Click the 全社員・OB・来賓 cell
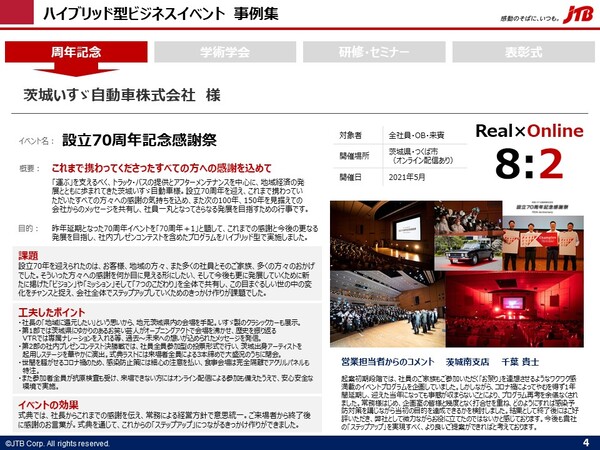The image size is (600, 450). point(416,135)
